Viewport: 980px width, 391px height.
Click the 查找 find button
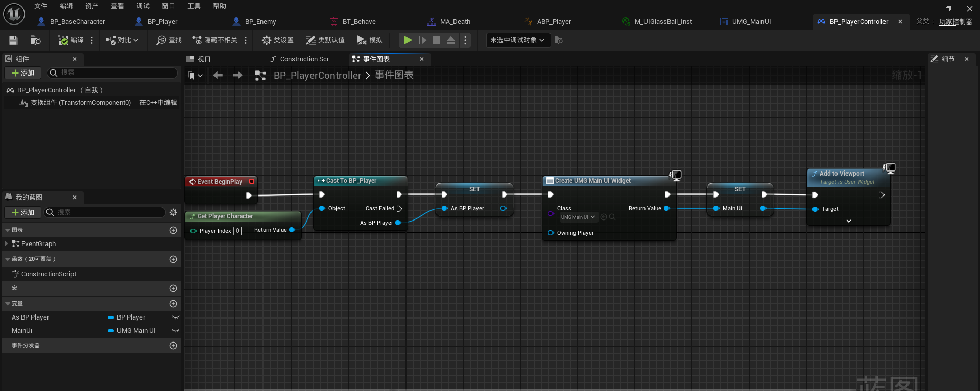pos(169,40)
